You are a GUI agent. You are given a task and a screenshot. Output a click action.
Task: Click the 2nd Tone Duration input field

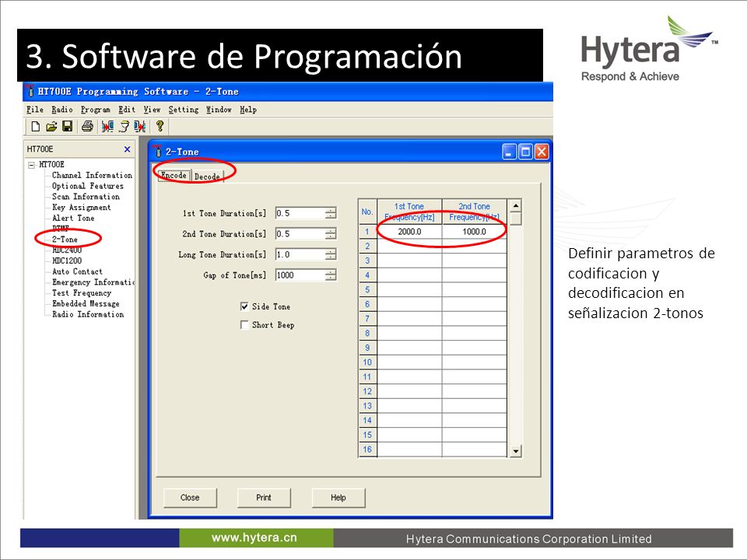coord(300,233)
